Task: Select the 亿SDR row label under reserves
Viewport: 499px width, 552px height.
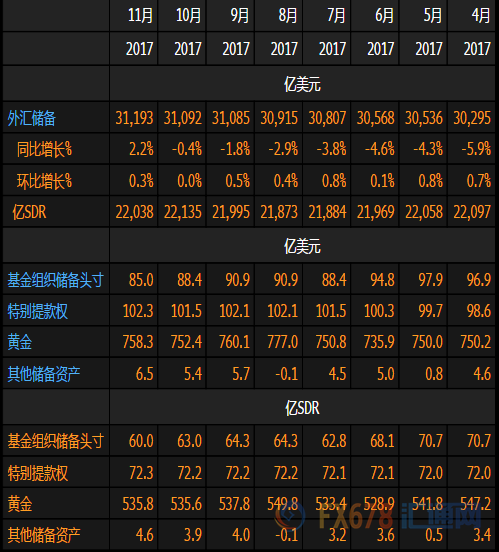Action: click(29, 213)
